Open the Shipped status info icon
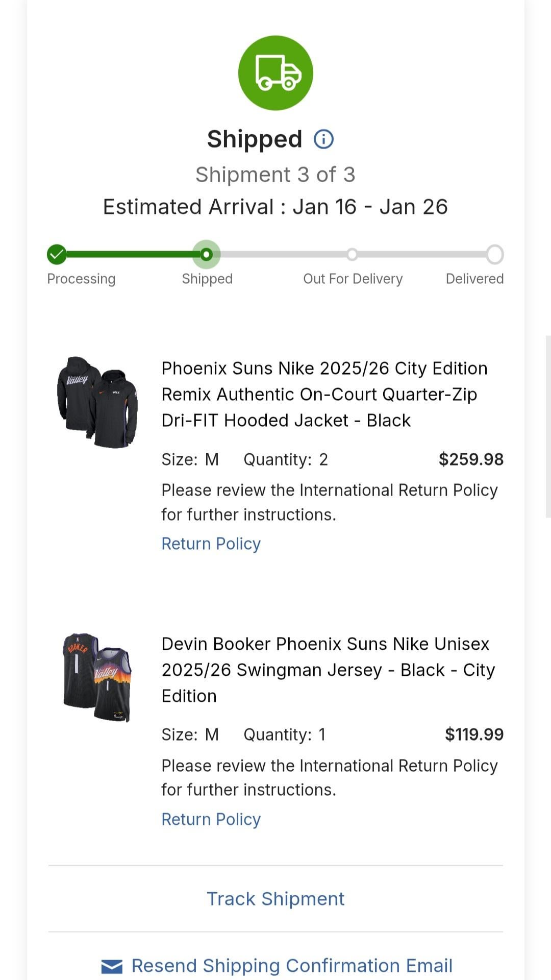This screenshot has height=980, width=551. pos(323,139)
